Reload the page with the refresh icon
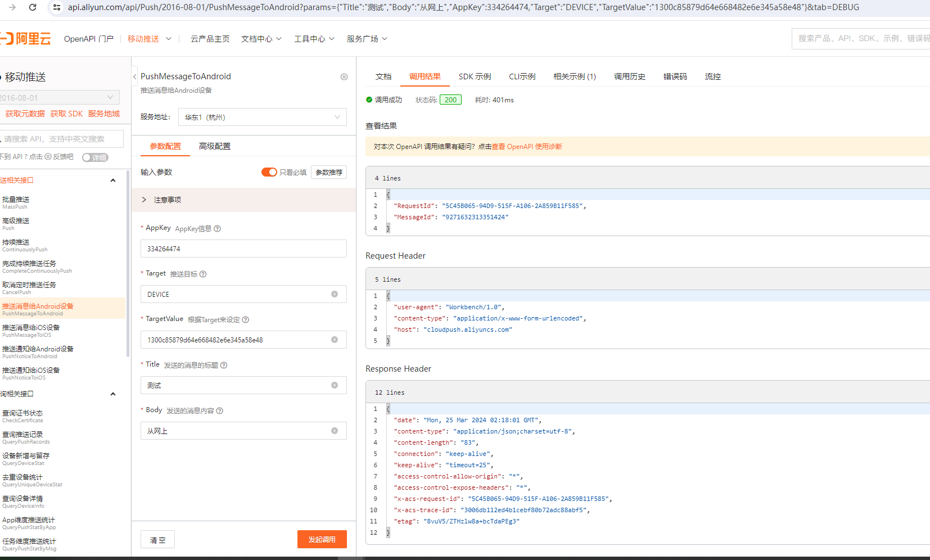Viewport: 930px width, 560px height. point(33,7)
